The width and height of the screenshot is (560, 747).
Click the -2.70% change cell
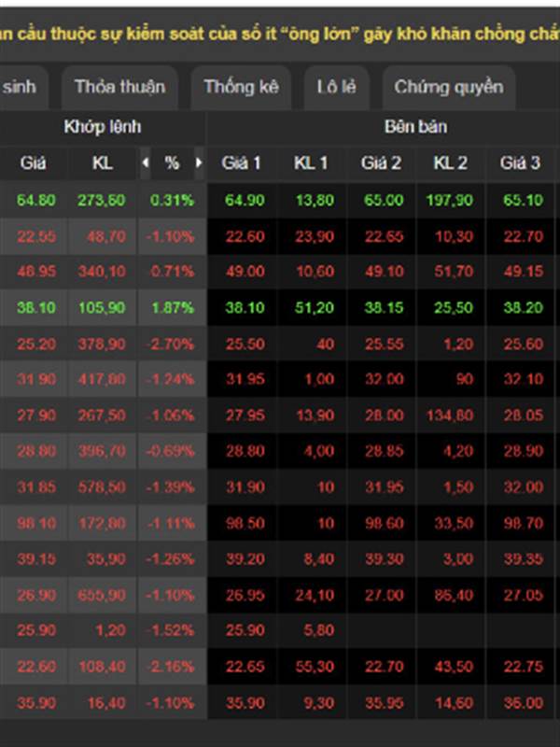tap(171, 344)
